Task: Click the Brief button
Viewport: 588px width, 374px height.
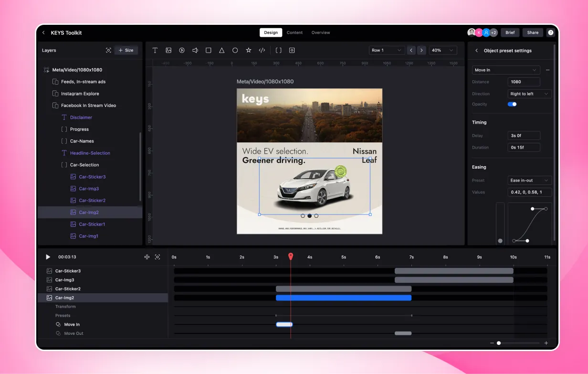Action: 510,32
